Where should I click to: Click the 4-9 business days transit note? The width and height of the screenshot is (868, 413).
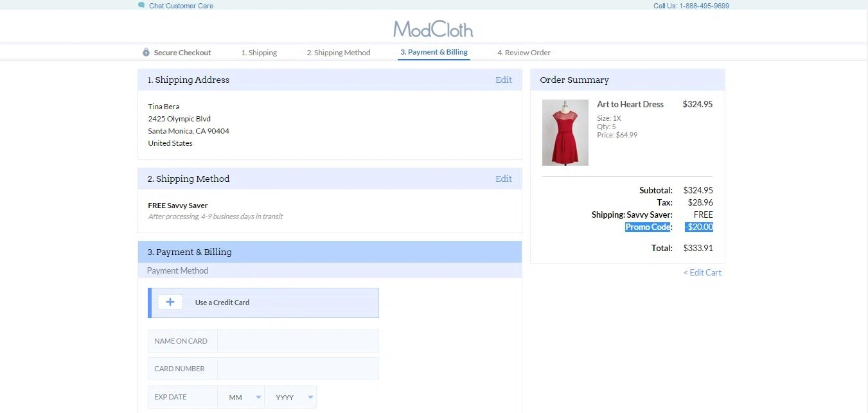215,216
